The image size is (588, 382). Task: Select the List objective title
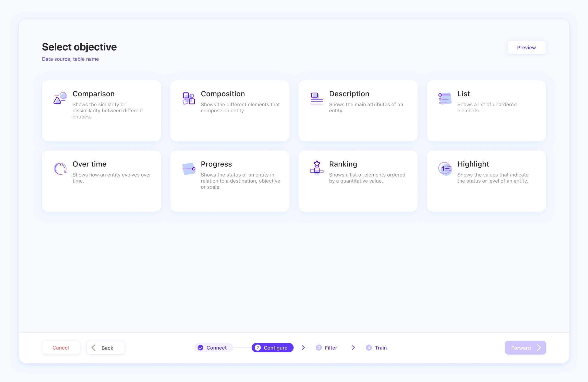click(463, 94)
